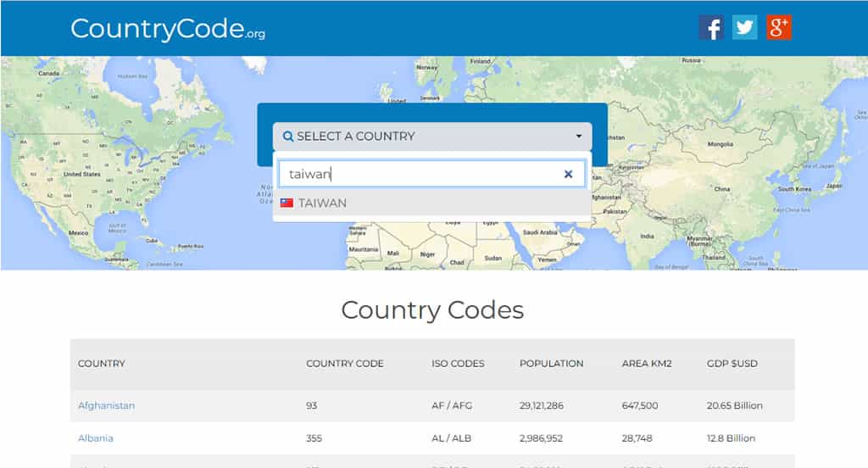Open the Google Plus icon in header
Image resolution: width=868 pixels, height=468 pixels.
(779, 27)
